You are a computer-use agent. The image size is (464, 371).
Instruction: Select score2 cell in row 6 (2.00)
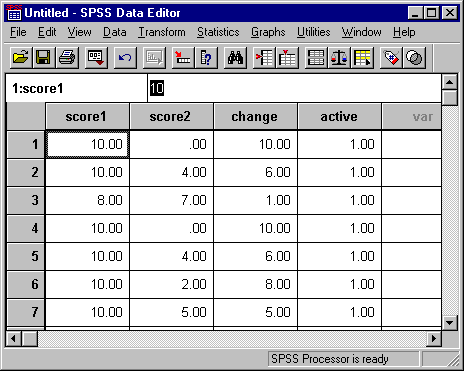tap(171, 284)
